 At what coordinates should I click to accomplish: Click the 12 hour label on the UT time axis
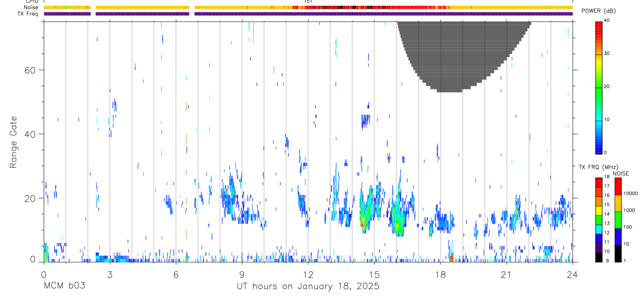pos(308,274)
